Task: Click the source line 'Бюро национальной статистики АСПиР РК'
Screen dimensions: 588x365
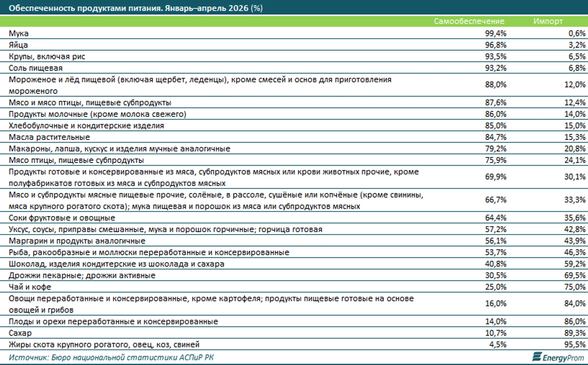Action: click(x=133, y=357)
